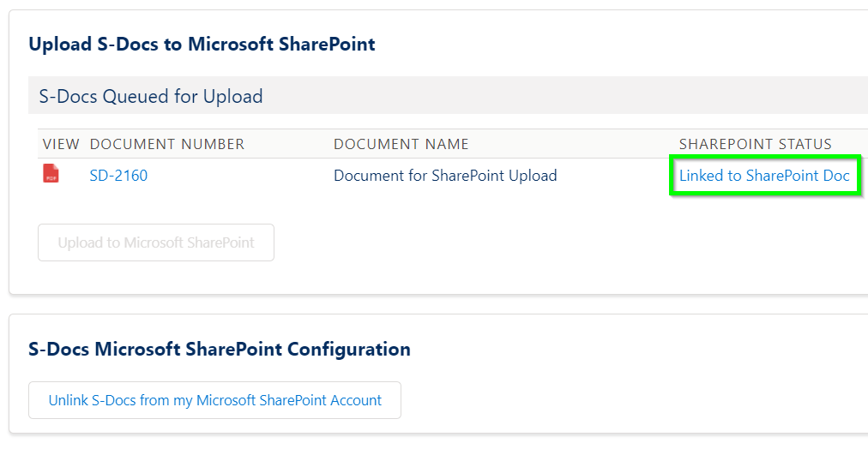868x455 pixels.
Task: Click the Upload to Microsoft SharePoint button
Action: [156, 242]
